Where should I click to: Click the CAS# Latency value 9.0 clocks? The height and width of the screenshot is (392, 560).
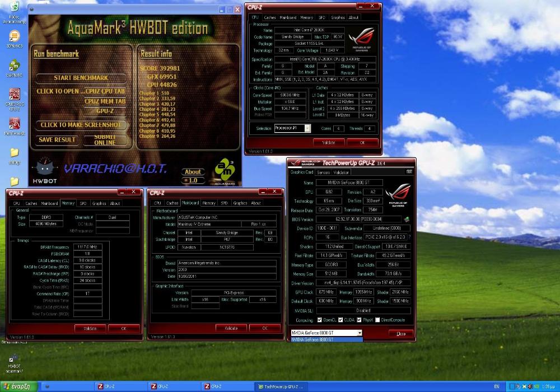pos(88,260)
